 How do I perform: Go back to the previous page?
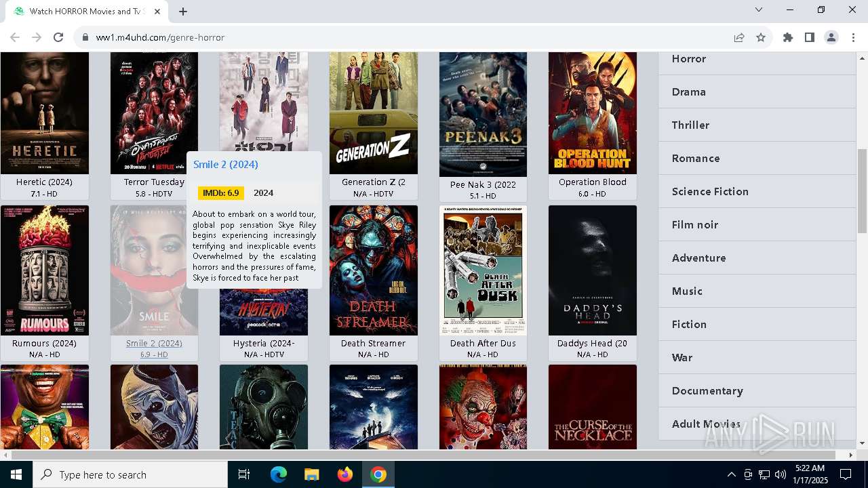[x=15, y=37]
